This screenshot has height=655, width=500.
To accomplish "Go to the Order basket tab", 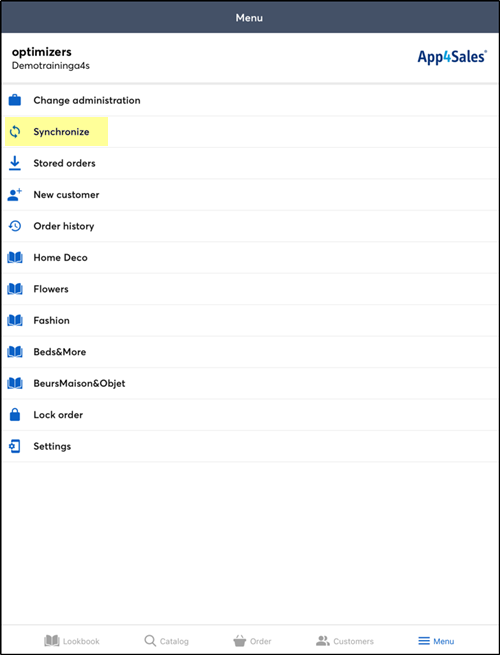I will pyautogui.click(x=252, y=641).
